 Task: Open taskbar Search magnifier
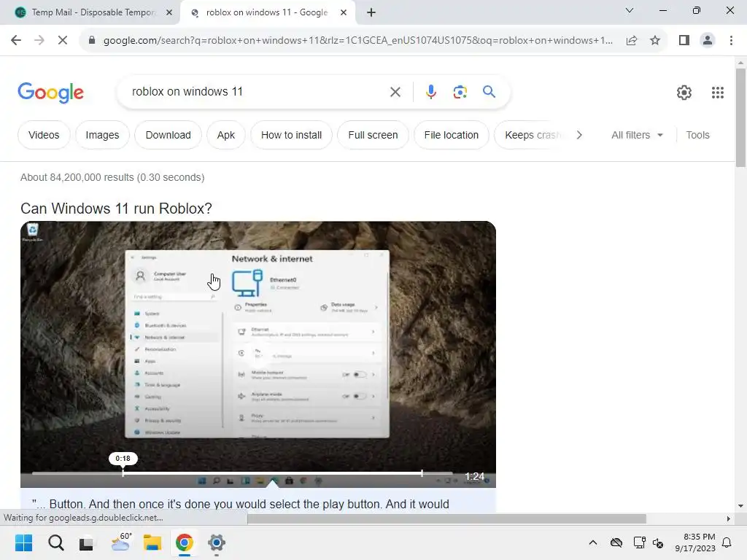click(x=55, y=542)
